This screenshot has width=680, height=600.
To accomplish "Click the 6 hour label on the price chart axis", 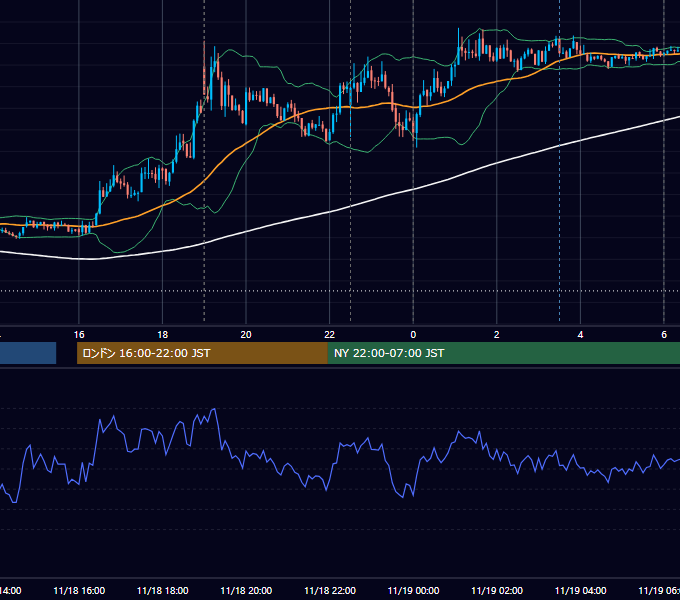I will point(664,335).
